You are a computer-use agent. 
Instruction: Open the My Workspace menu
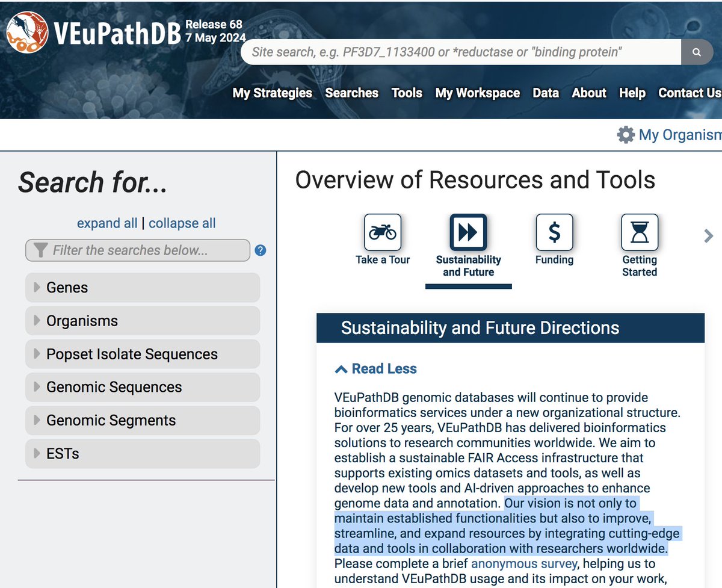click(478, 93)
